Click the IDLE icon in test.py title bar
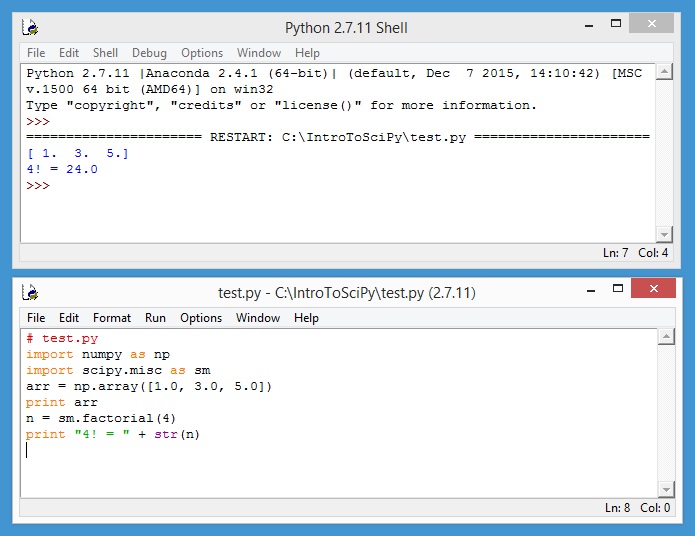This screenshot has height=536, width=695. pyautogui.click(x=31, y=293)
